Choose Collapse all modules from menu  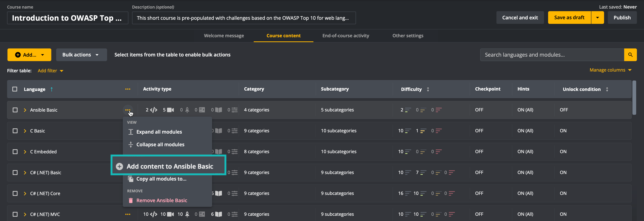click(167, 145)
